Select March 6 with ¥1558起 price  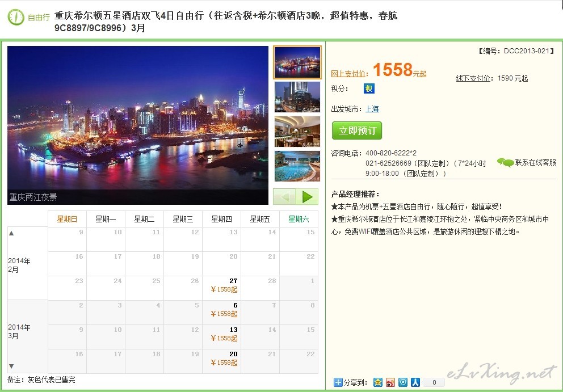pos(221,313)
